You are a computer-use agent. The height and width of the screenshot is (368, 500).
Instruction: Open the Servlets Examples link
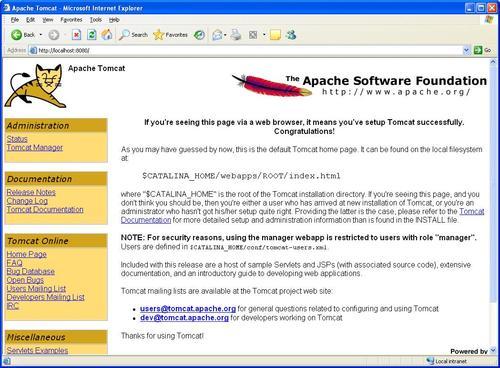click(37, 350)
